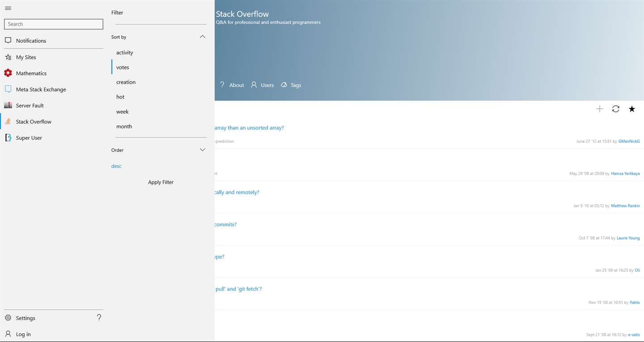Viewport: 644px width, 342px height.
Task: Open the Users tab
Action: pyautogui.click(x=267, y=85)
